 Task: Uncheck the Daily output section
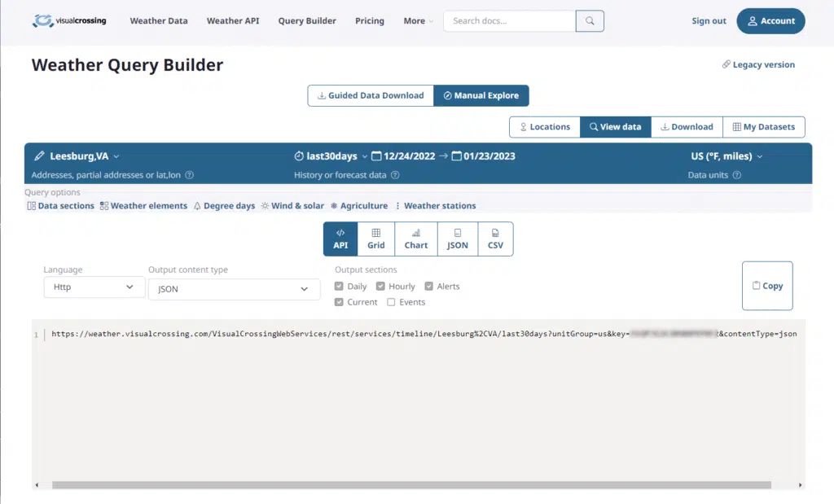click(x=340, y=287)
